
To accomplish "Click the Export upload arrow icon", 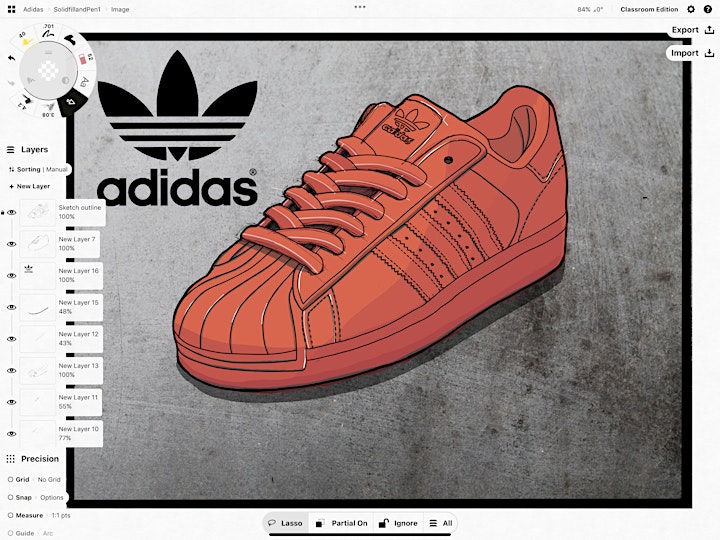I will [x=709, y=30].
